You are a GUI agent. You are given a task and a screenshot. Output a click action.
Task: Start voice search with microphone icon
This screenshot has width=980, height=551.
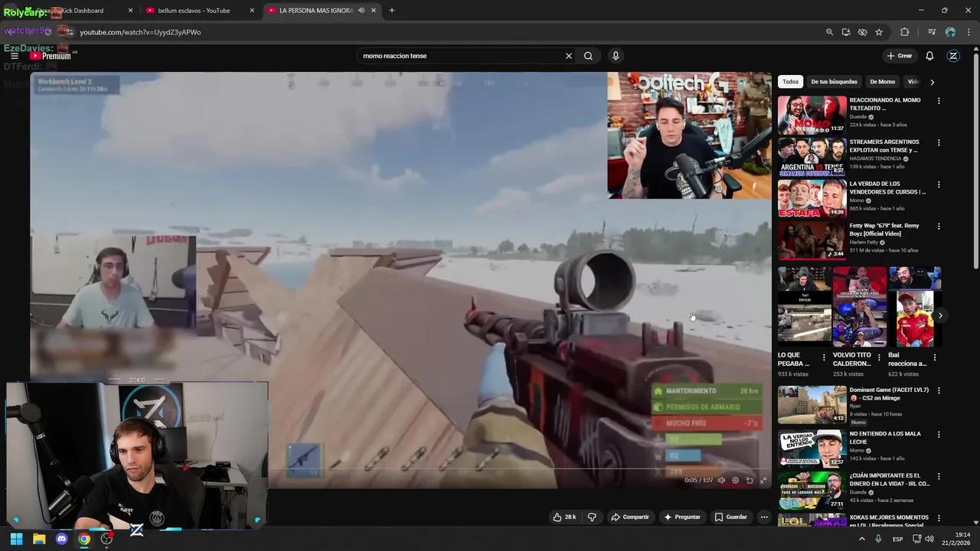click(x=615, y=56)
